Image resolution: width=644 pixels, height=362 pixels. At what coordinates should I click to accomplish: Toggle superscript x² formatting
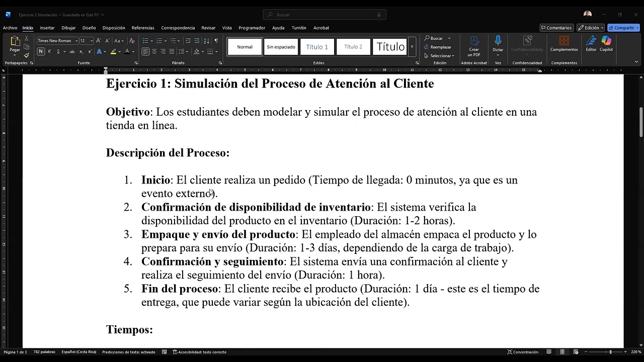click(x=90, y=51)
